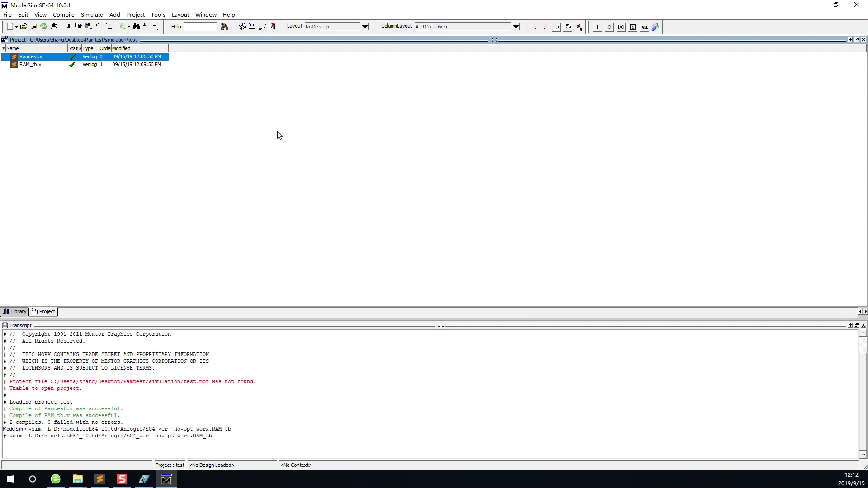Click the Break simulation red-X icon

click(x=272, y=27)
